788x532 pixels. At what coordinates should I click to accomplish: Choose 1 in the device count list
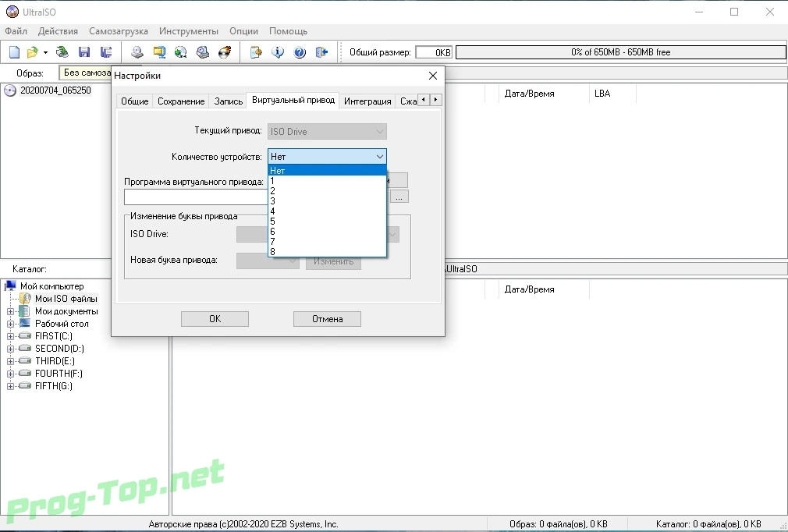click(x=327, y=181)
